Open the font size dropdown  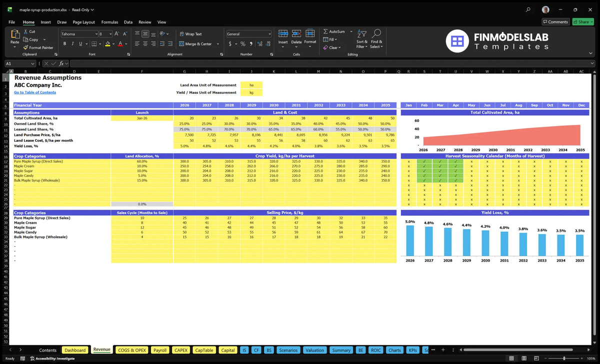109,34
